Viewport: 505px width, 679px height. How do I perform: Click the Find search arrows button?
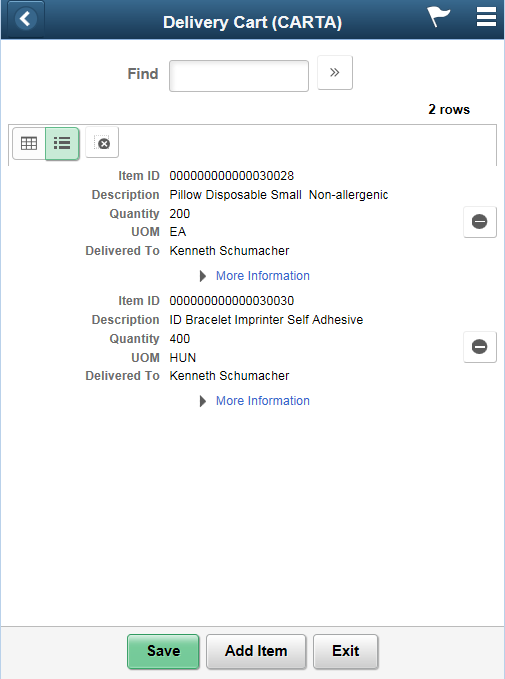[x=335, y=72]
